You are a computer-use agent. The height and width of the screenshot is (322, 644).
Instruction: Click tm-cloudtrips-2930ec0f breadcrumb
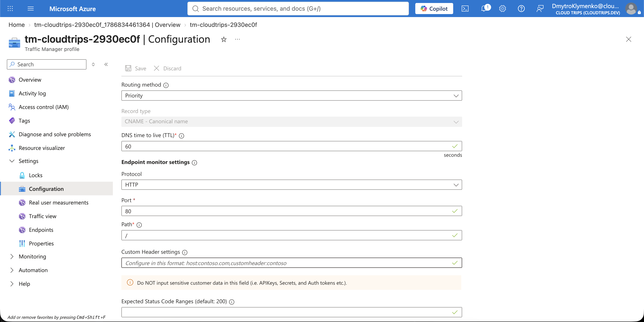223,25
